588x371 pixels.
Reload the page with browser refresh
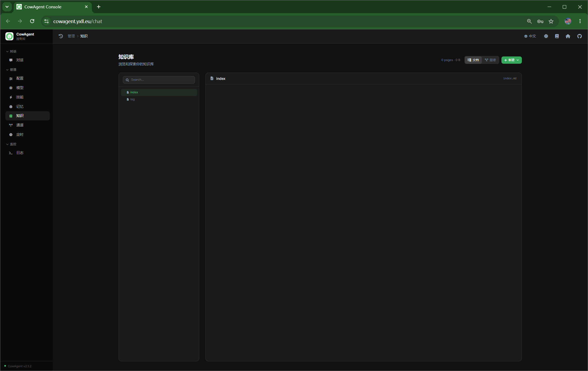32,21
